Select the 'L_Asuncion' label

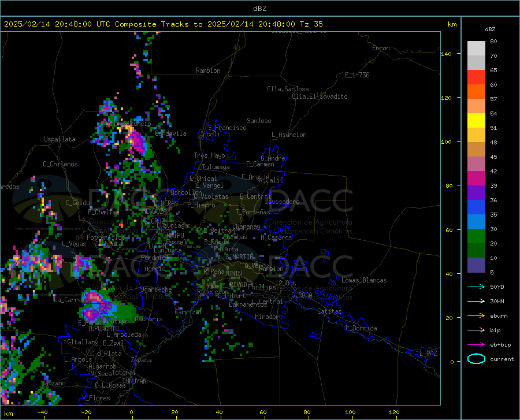[x=289, y=135]
